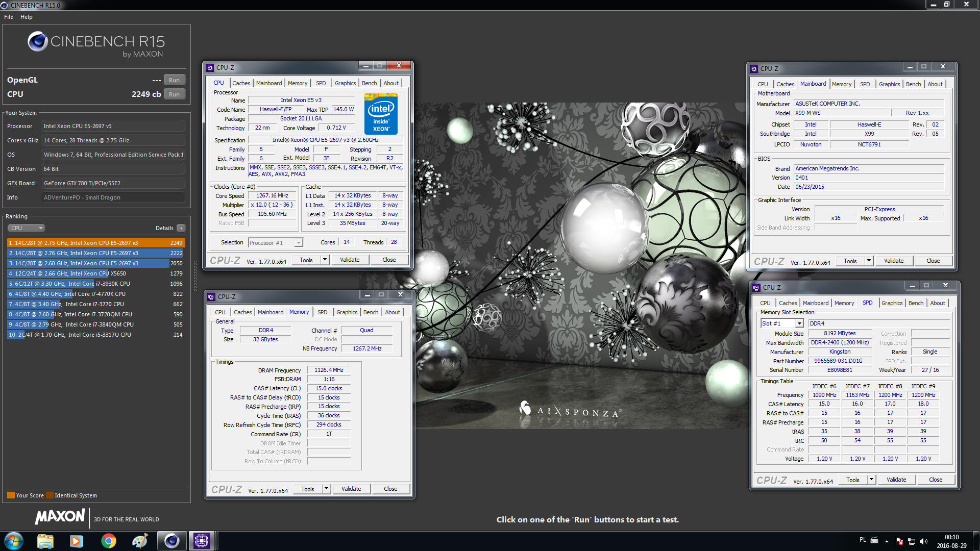The image size is (980, 551).
Task: Click the Info field ADVenturePO - Small Dragon
Action: [113, 197]
